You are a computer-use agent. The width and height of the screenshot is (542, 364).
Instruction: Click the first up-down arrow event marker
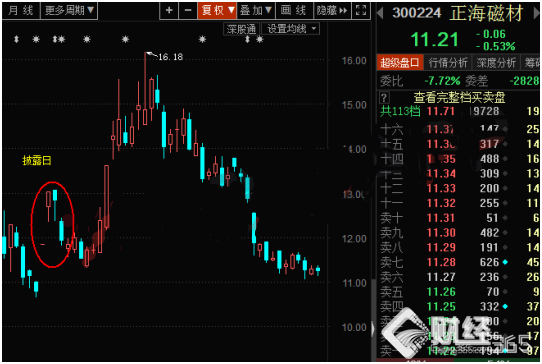coord(16,39)
